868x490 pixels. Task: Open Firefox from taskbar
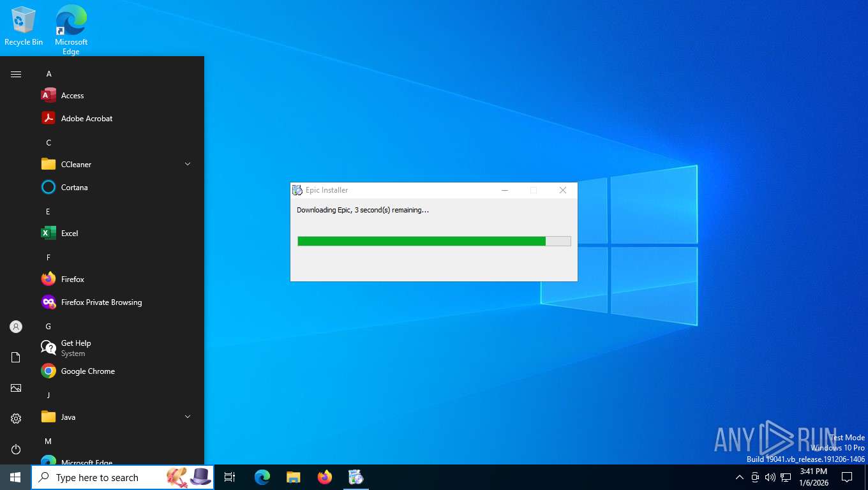click(325, 477)
